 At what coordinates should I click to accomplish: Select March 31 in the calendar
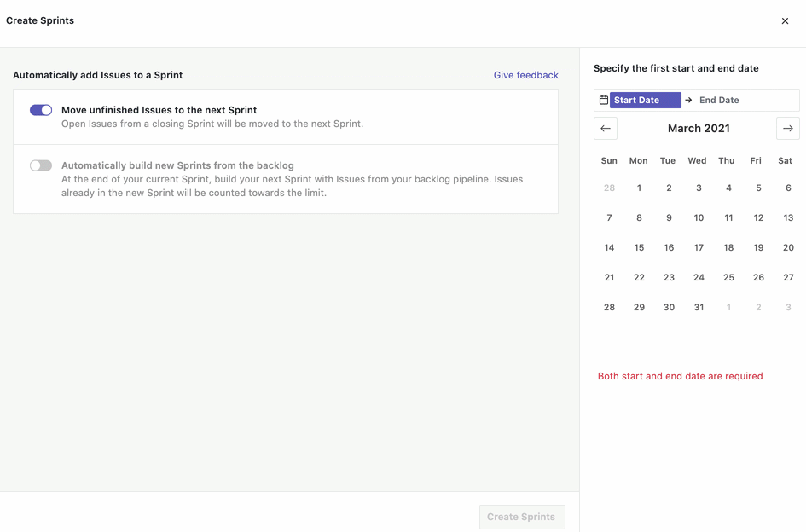point(699,308)
